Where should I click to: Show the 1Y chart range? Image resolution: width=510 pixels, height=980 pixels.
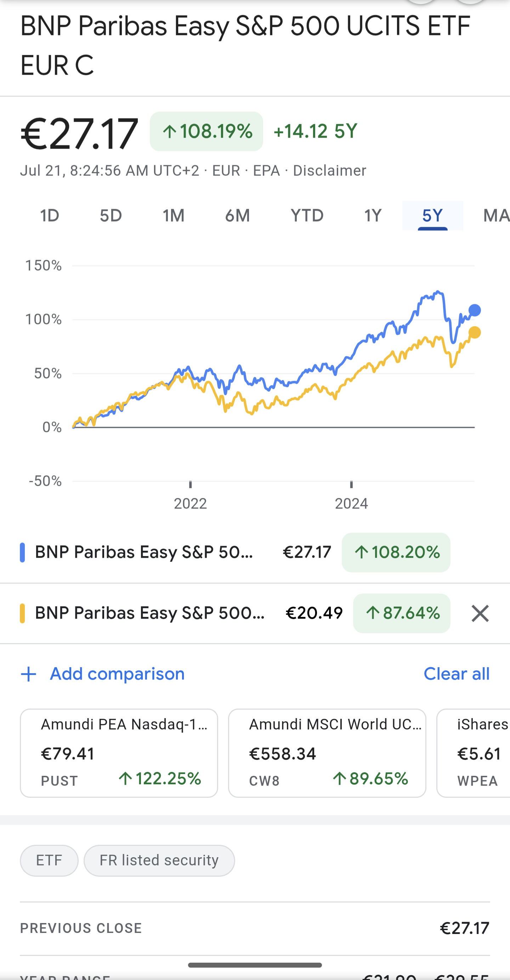373,216
